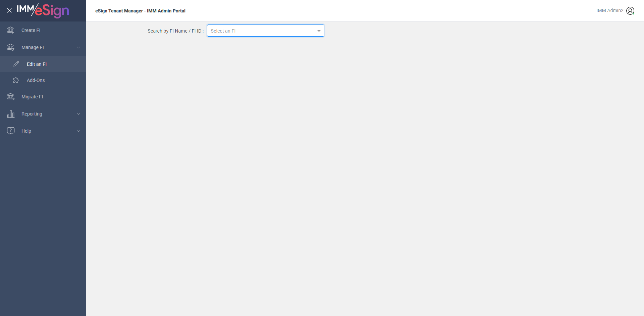Open the Add-Ons submenu entry
This screenshot has width=644, height=316.
point(43,80)
